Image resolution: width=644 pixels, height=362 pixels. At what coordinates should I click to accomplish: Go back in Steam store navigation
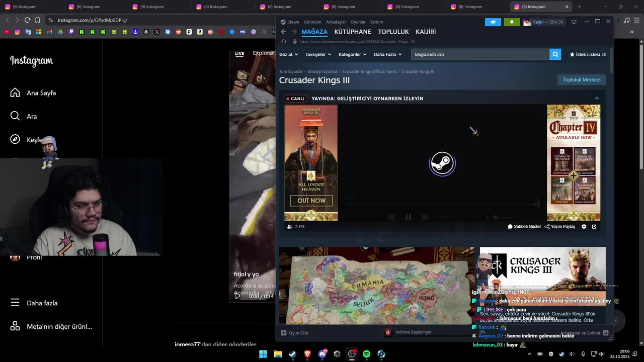283,32
